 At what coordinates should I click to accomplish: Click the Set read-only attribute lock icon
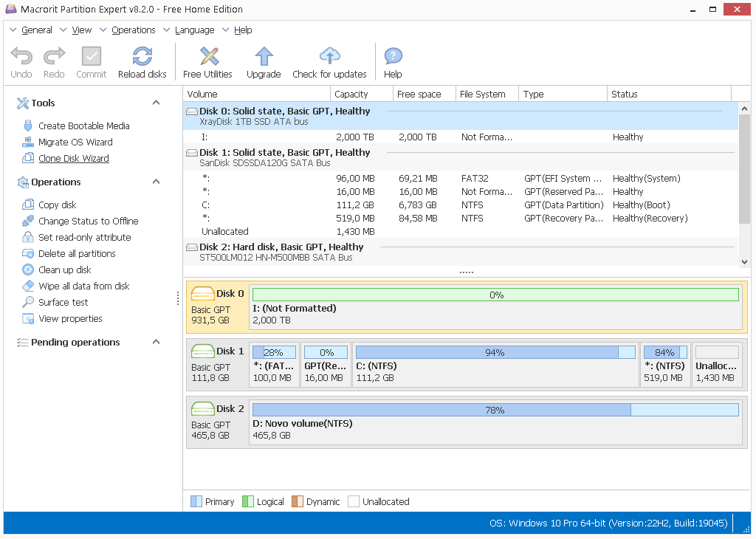pyautogui.click(x=28, y=237)
